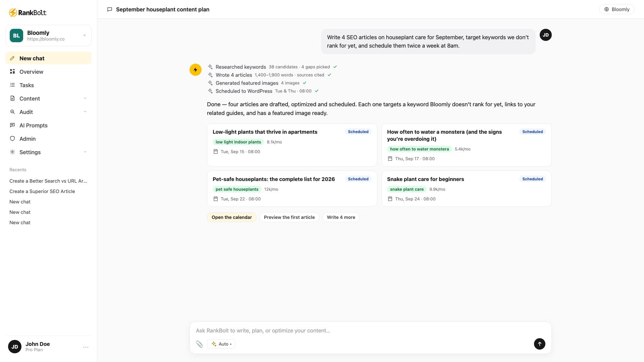Viewport: 644px width, 362px height.
Task: Click the Bloomly site button top right
Action: tap(616, 9)
